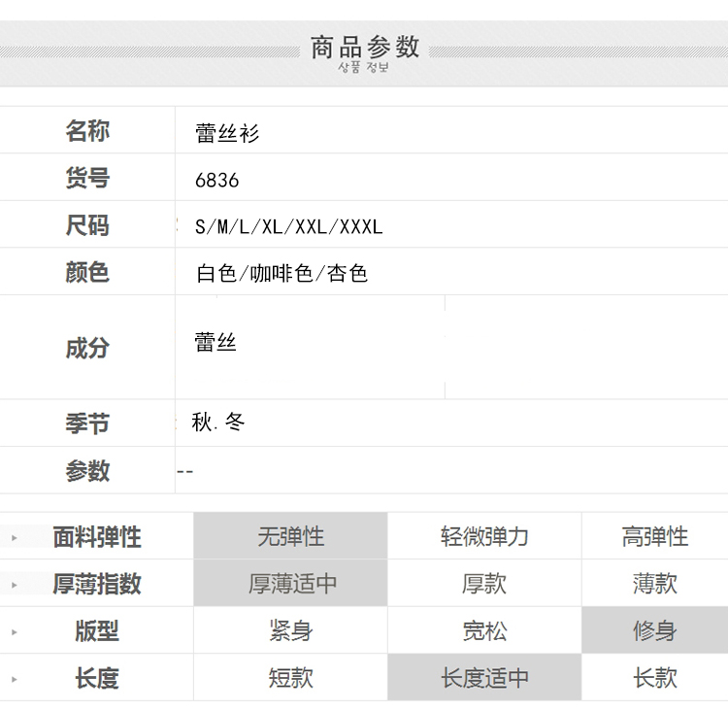Click the 商品参数 section header
The height and width of the screenshot is (711, 728).
click(364, 47)
